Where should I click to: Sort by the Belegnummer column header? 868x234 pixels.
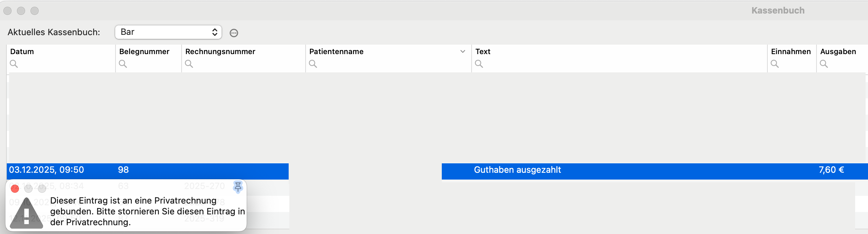tap(144, 51)
